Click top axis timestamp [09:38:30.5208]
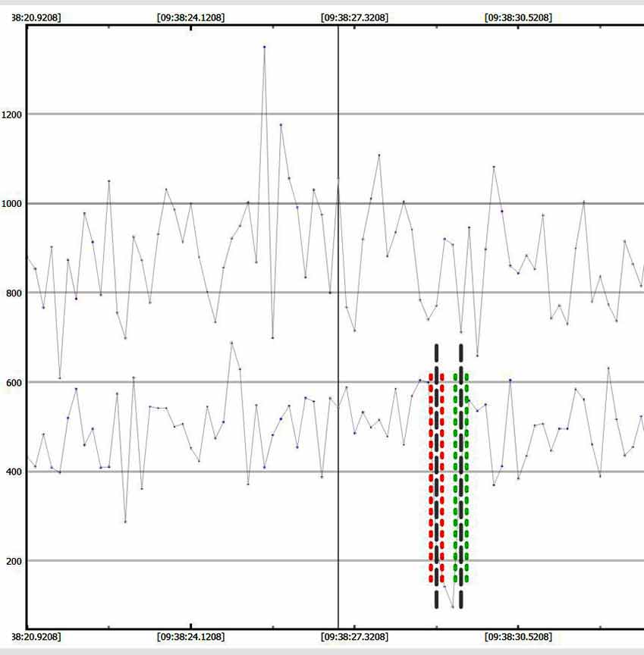The image size is (644, 655). pos(518,17)
